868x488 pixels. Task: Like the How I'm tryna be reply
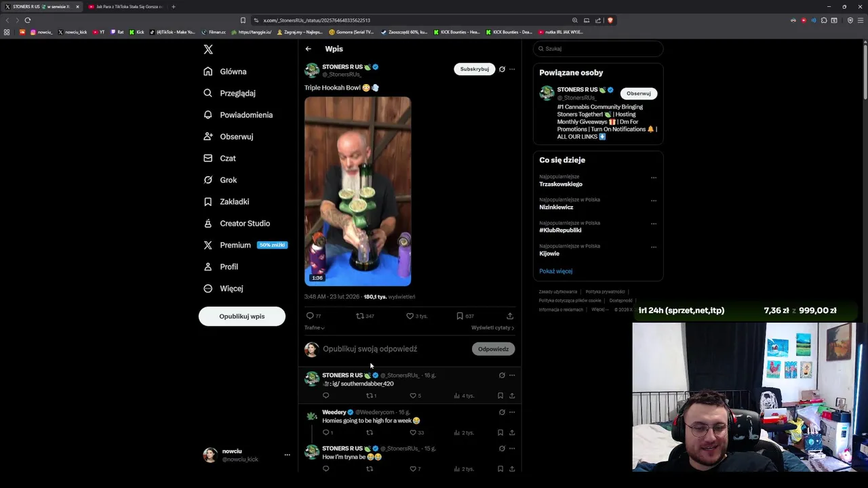coord(412,469)
